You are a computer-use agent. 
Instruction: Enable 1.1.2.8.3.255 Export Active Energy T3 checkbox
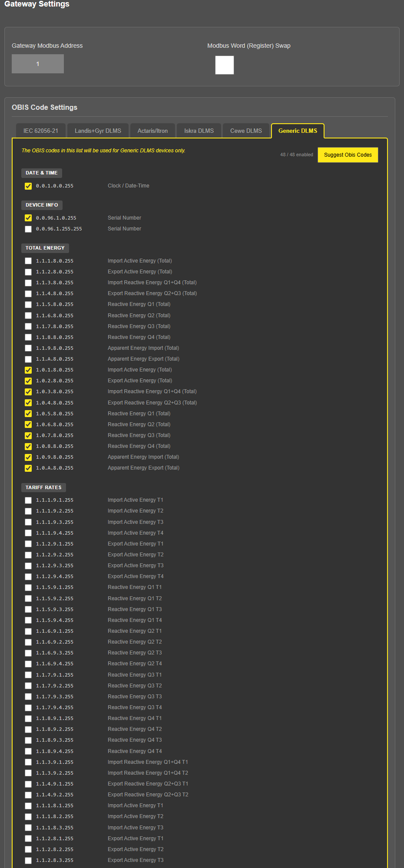point(28,861)
